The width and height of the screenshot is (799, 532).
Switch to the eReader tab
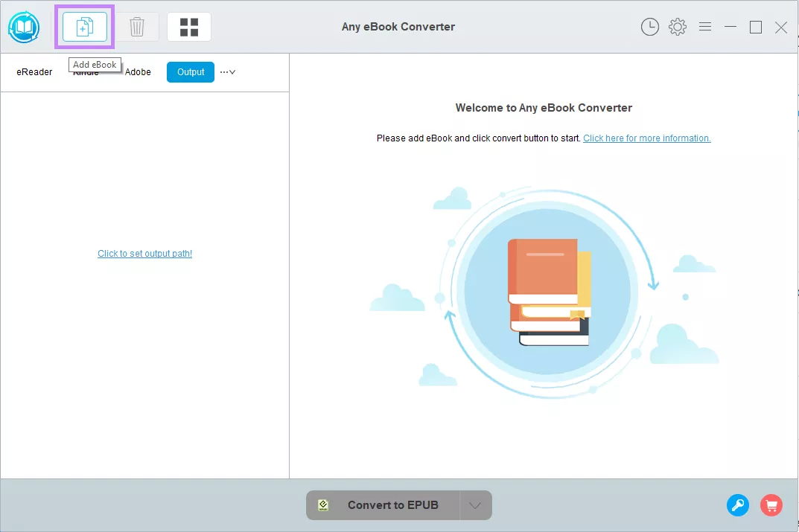tap(34, 72)
